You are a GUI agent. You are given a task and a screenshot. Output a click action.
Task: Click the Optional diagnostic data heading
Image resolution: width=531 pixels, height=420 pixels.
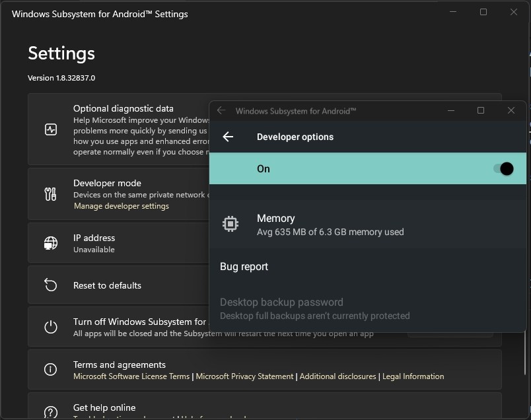click(124, 108)
